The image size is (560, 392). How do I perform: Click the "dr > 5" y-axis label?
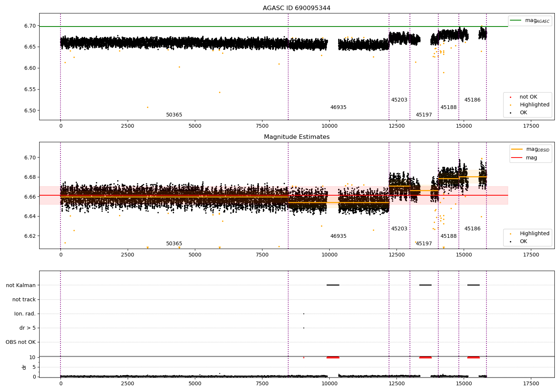coord(28,328)
